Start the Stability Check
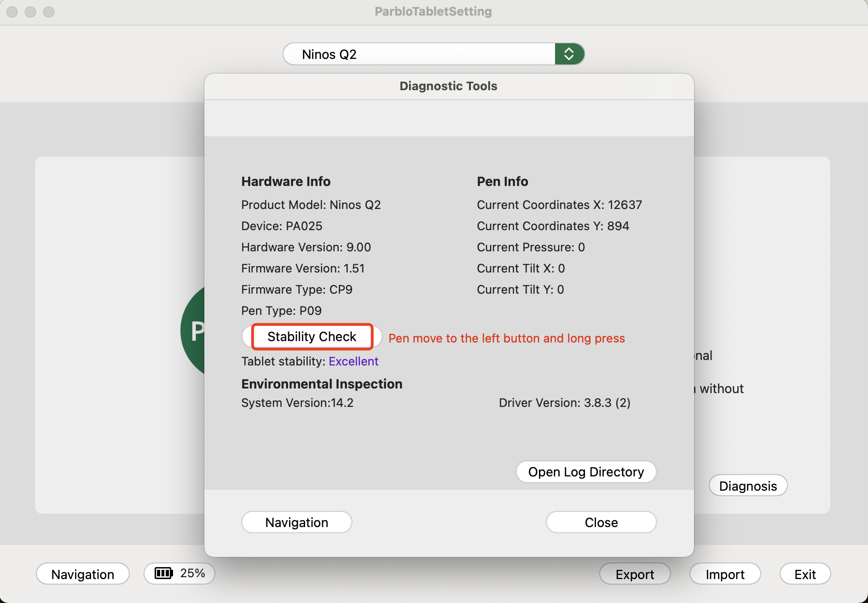This screenshot has width=868, height=603. coord(312,336)
